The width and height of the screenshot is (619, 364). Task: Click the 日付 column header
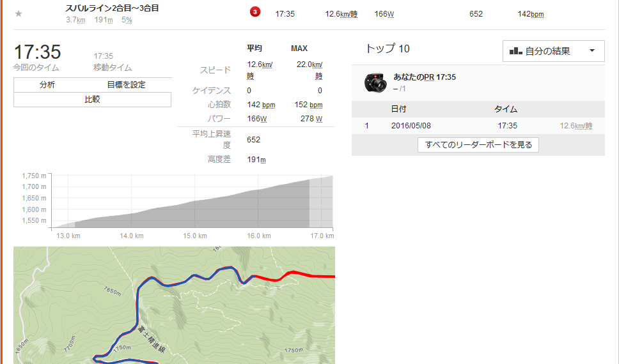[398, 109]
